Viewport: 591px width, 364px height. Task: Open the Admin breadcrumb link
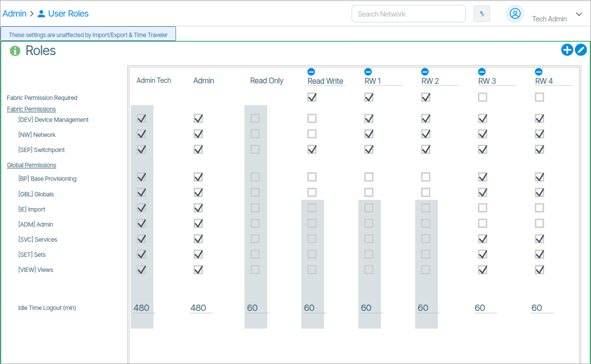tap(15, 14)
